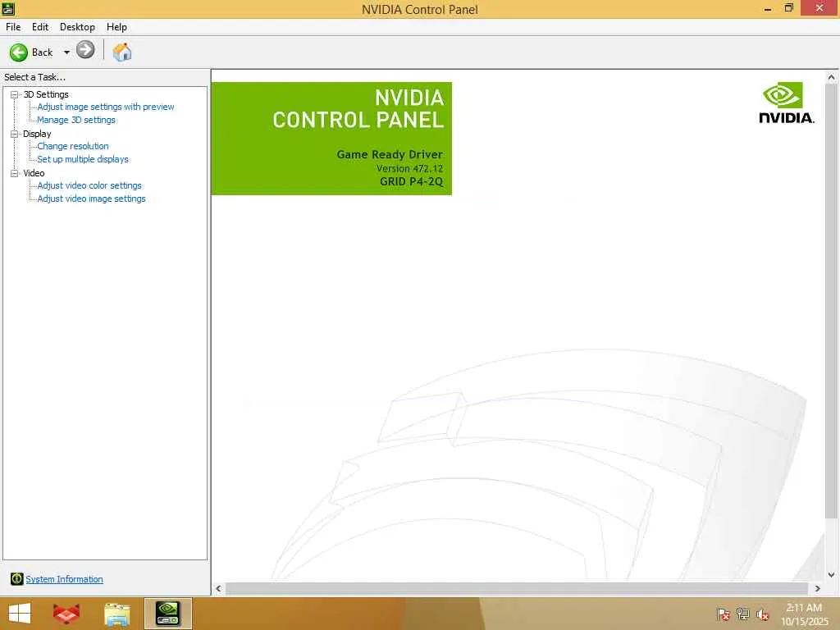The width and height of the screenshot is (840, 630).
Task: Open Set up multiple displays
Action: (x=83, y=159)
